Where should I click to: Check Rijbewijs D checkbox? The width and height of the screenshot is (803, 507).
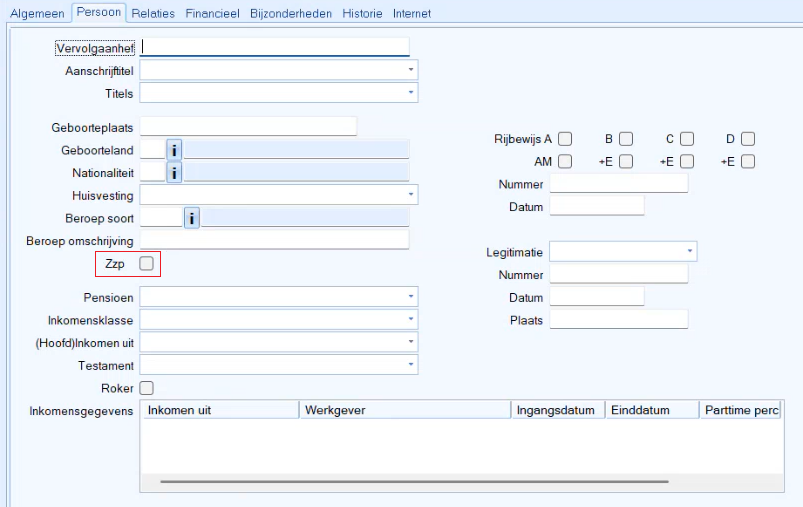tap(748, 139)
